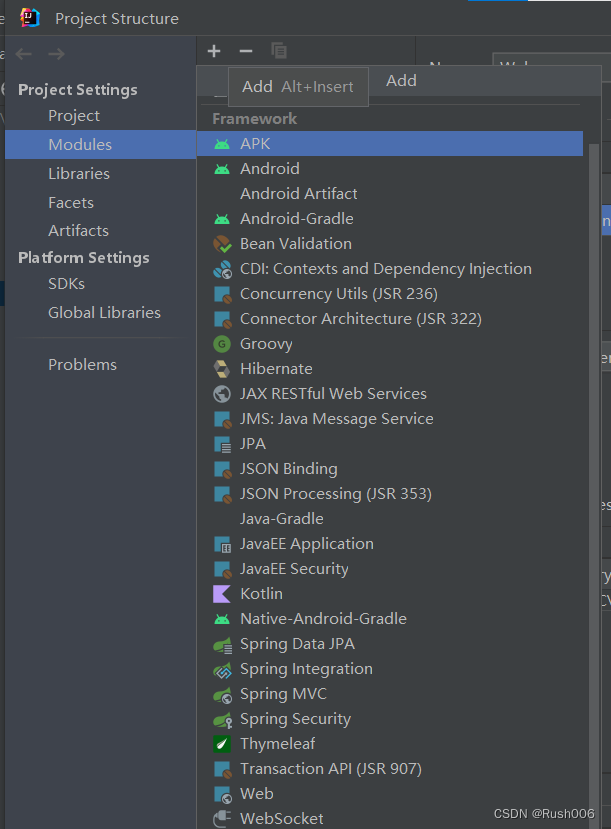Select Concurrency Utils (JSR 236)

coord(390,294)
